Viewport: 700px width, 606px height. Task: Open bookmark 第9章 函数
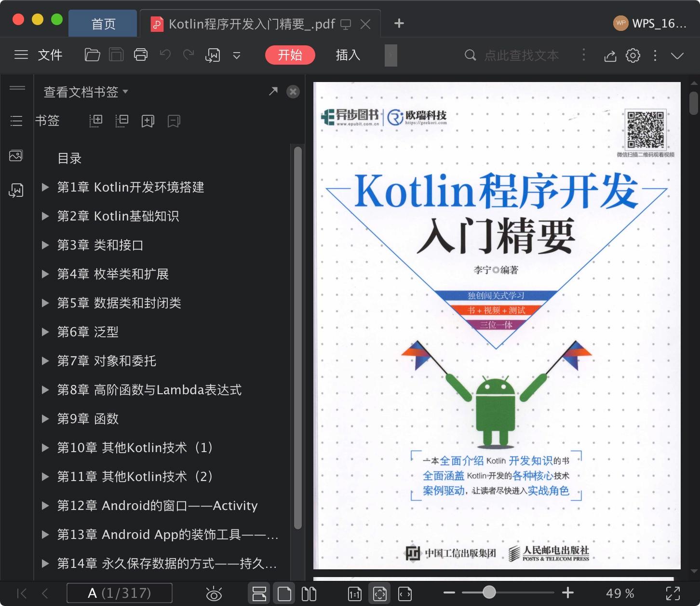point(88,419)
